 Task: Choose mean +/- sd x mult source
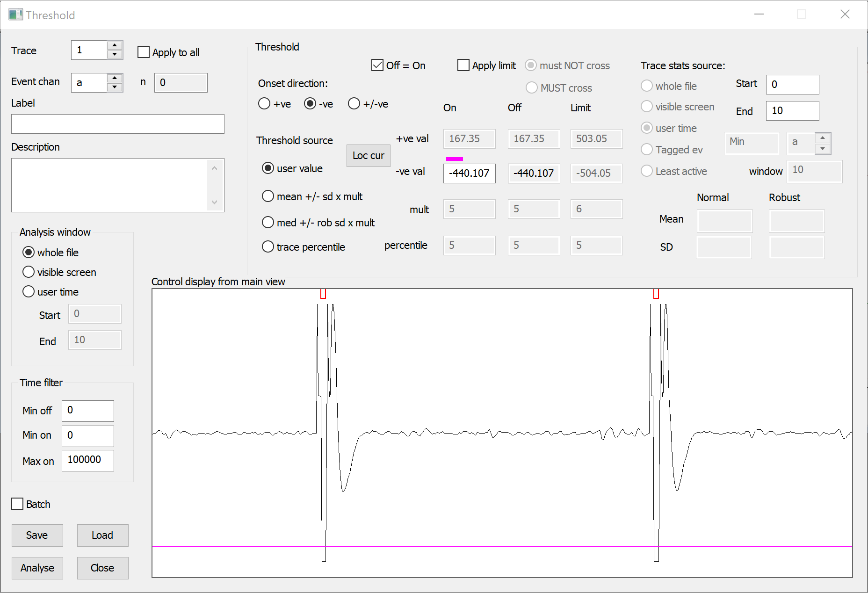click(x=268, y=196)
